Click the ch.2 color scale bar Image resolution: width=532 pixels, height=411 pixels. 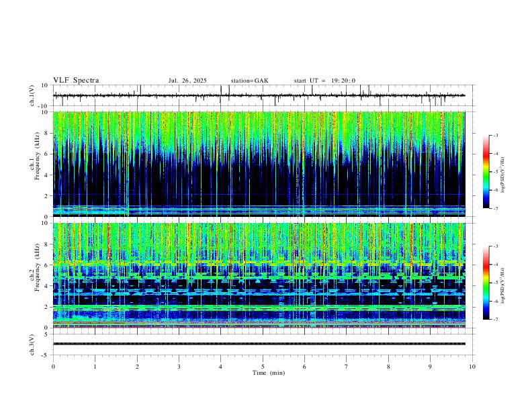(x=486, y=283)
